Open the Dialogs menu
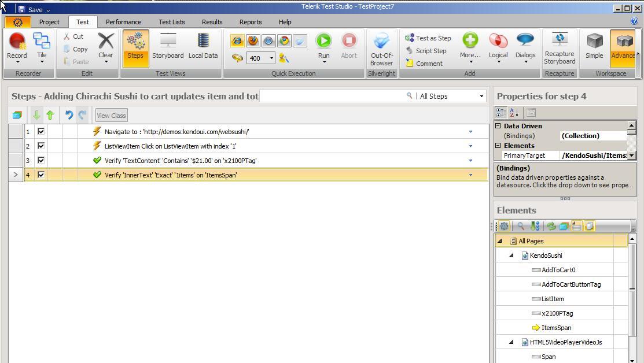This screenshot has height=363, width=644. [525, 47]
